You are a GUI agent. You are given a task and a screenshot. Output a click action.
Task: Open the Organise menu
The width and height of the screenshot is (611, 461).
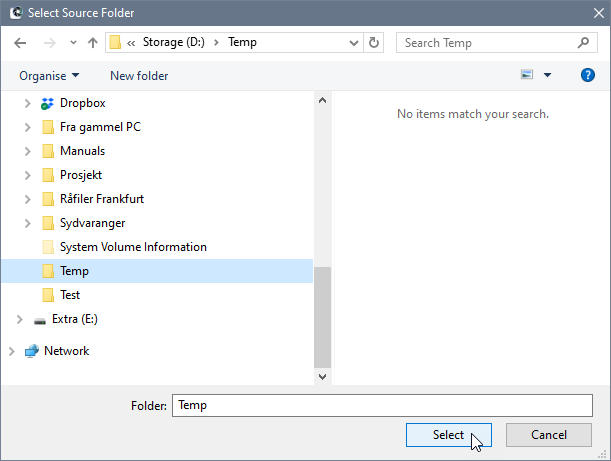[x=49, y=75]
